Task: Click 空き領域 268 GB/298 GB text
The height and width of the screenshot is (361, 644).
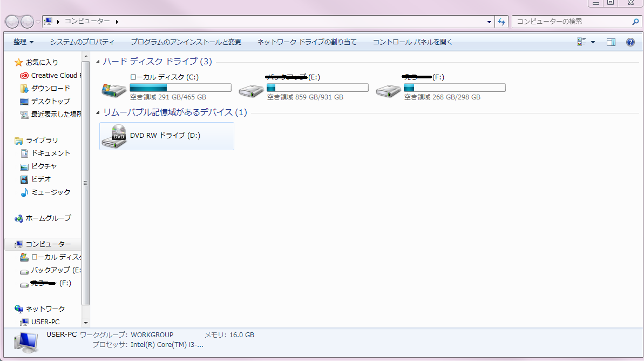Action: [442, 97]
